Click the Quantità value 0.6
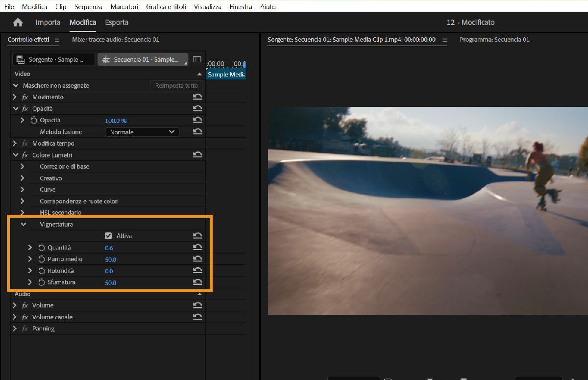The width and height of the screenshot is (588, 380). (109, 248)
